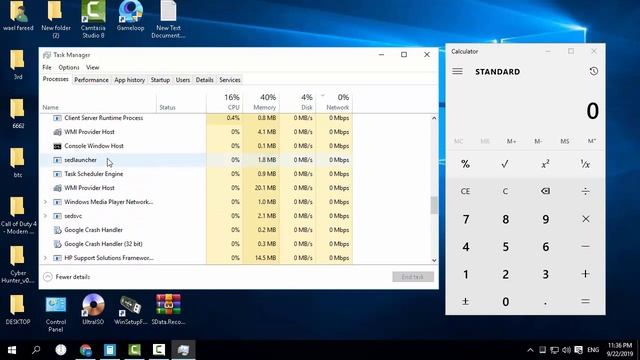Click the backspace key in Calculator
The image size is (640, 360).
545,191
